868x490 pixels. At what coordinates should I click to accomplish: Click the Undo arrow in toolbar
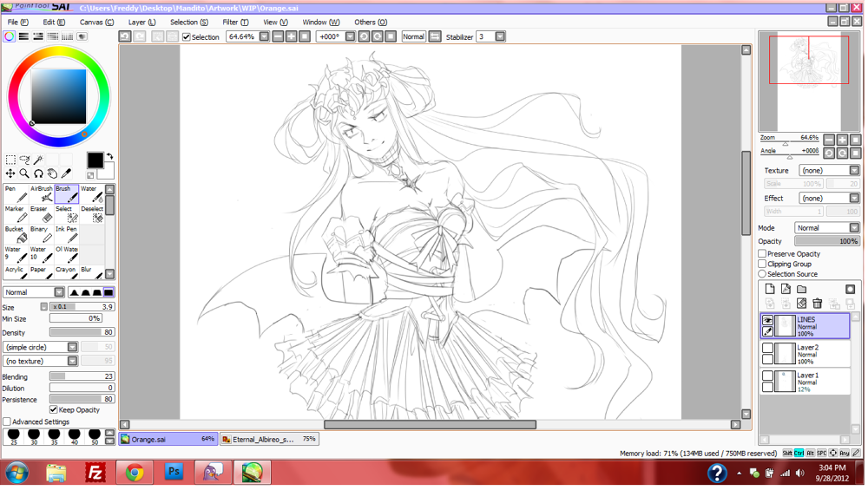click(x=125, y=37)
